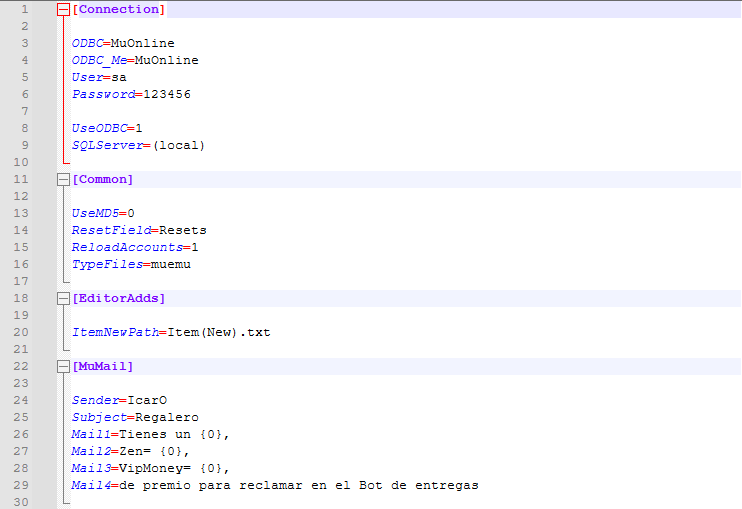Click the TypeFiles value muemu
Viewport: 742px width, 509px height.
point(170,264)
